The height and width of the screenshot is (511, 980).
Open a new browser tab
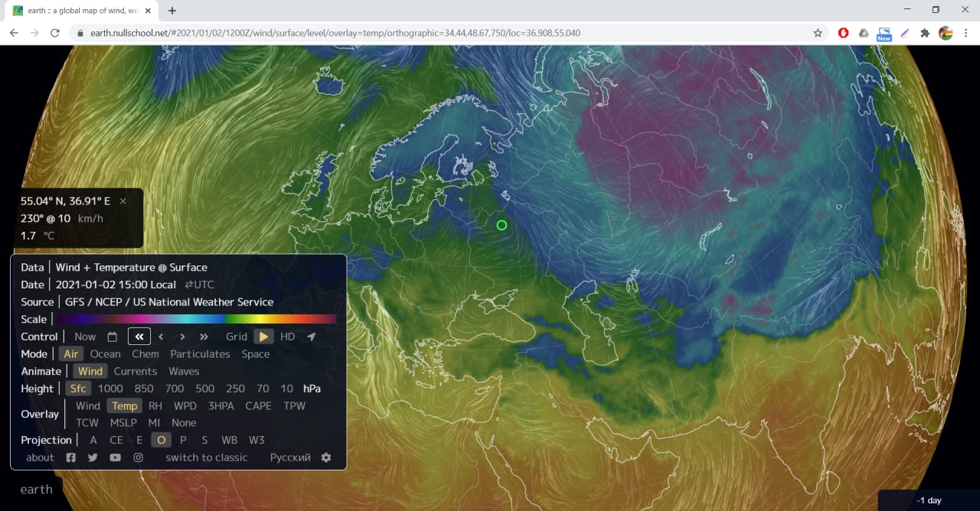tap(171, 11)
